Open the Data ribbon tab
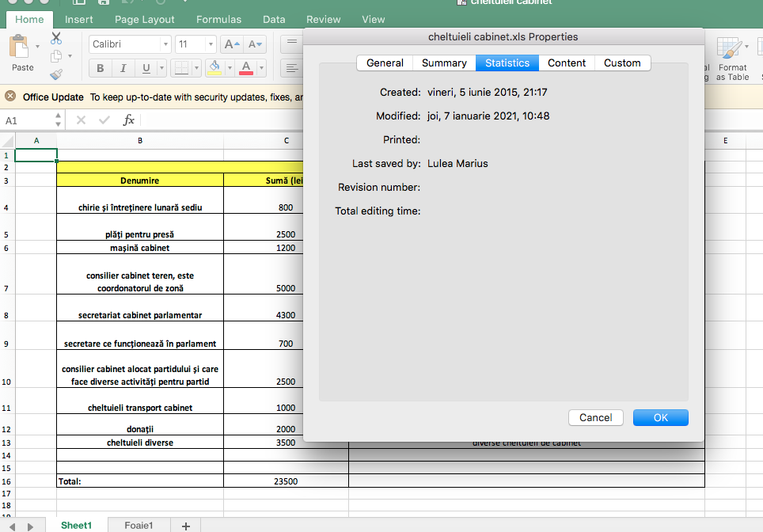763x532 pixels. click(x=274, y=20)
